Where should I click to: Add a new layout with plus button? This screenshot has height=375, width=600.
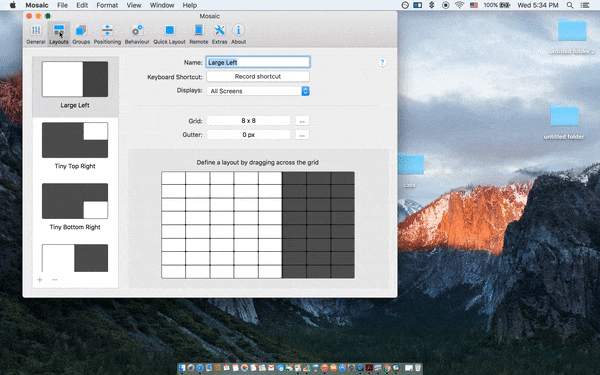click(40, 280)
